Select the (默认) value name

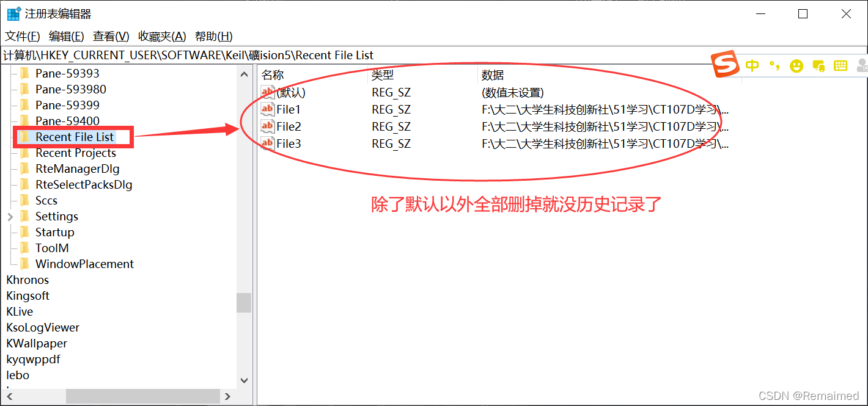[x=291, y=93]
